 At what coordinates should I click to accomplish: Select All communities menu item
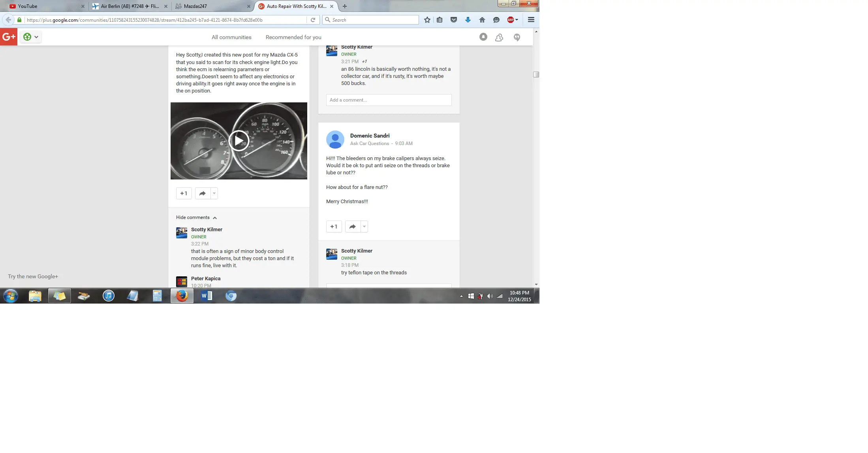coord(231,37)
